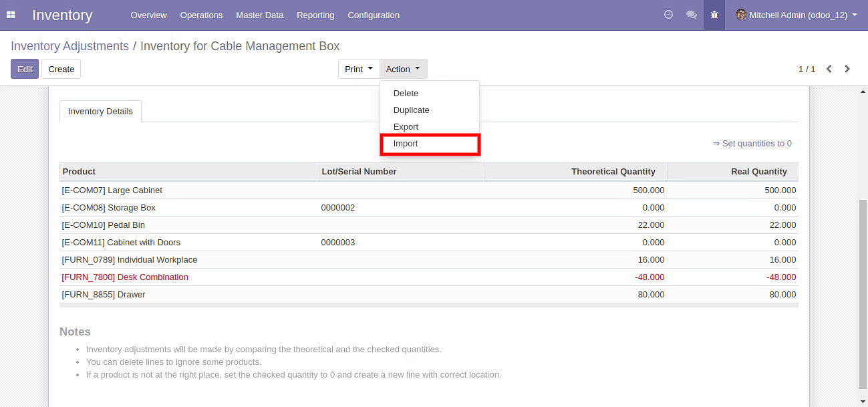Open the debug bug icon
This screenshot has height=407, width=868.
(x=714, y=15)
